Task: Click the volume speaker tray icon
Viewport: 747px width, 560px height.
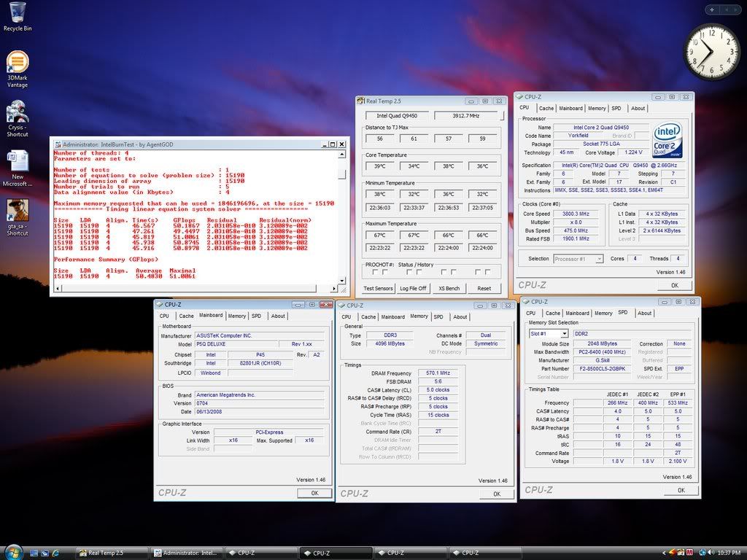Action: [711, 553]
